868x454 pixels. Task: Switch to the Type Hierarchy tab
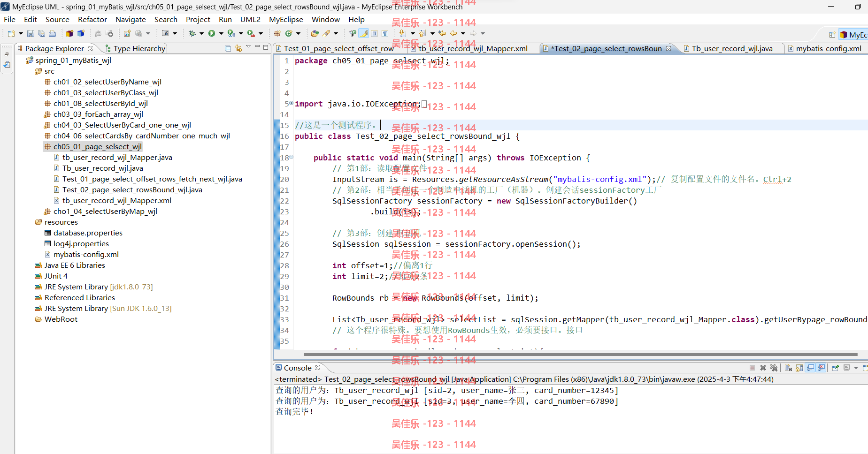click(135, 48)
